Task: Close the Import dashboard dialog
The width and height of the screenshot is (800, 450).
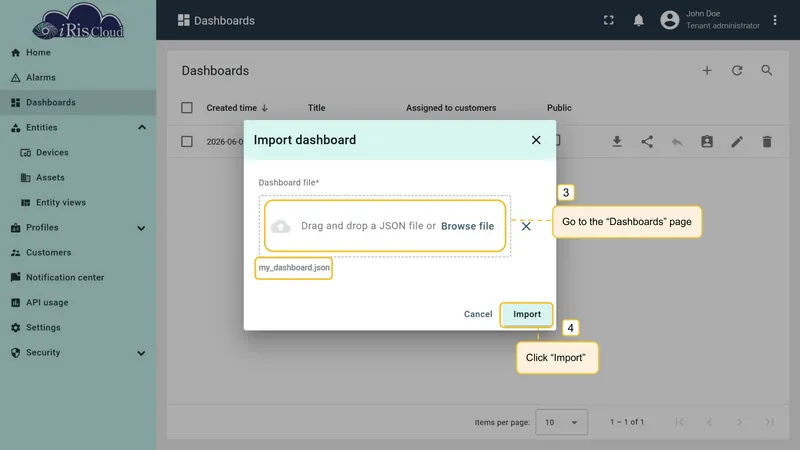Action: tap(536, 140)
